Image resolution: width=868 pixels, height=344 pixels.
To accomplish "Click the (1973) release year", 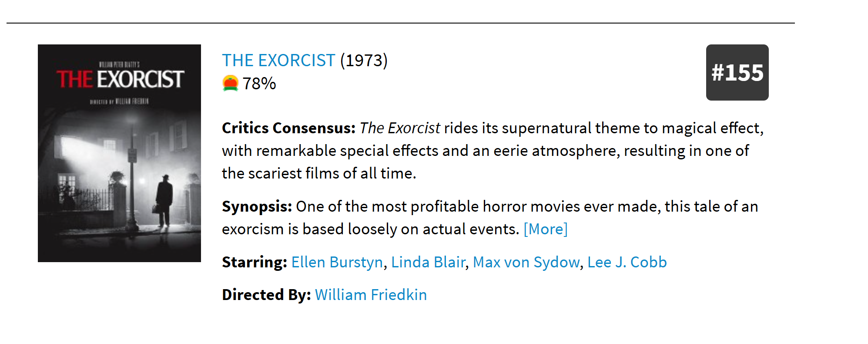I will point(364,61).
